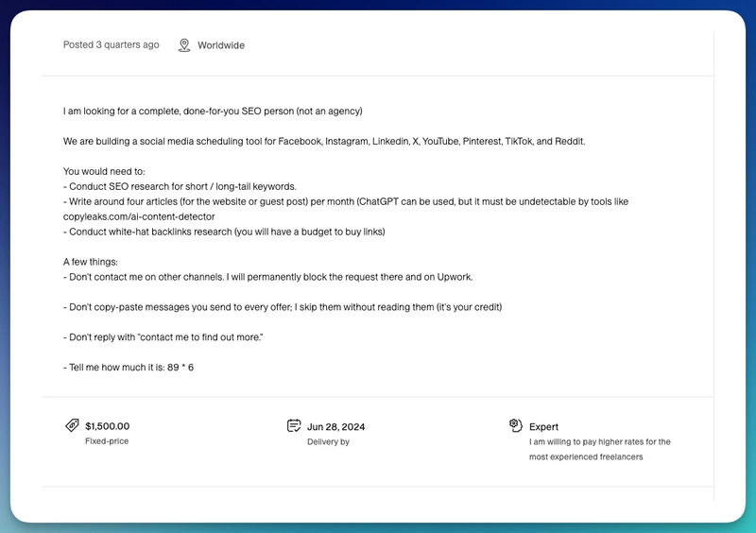The height and width of the screenshot is (533, 756).
Task: Click the 'Expert' experience level heading
Action: [544, 426]
